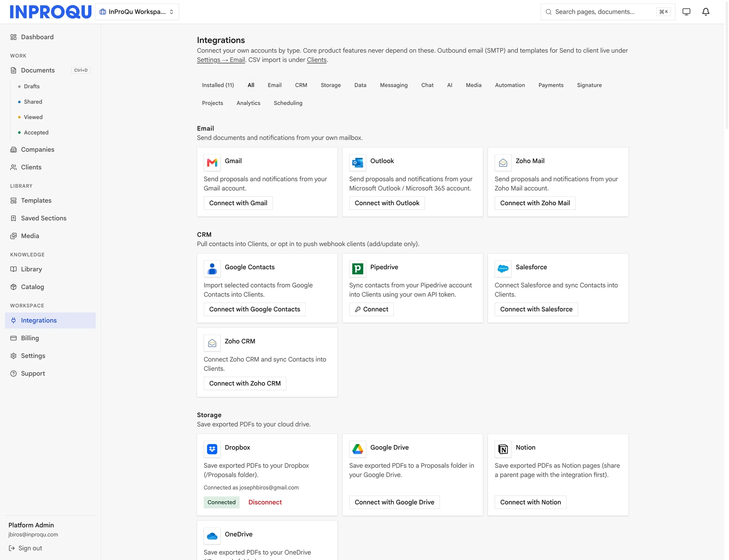Click the monitor display icon

coord(686,12)
